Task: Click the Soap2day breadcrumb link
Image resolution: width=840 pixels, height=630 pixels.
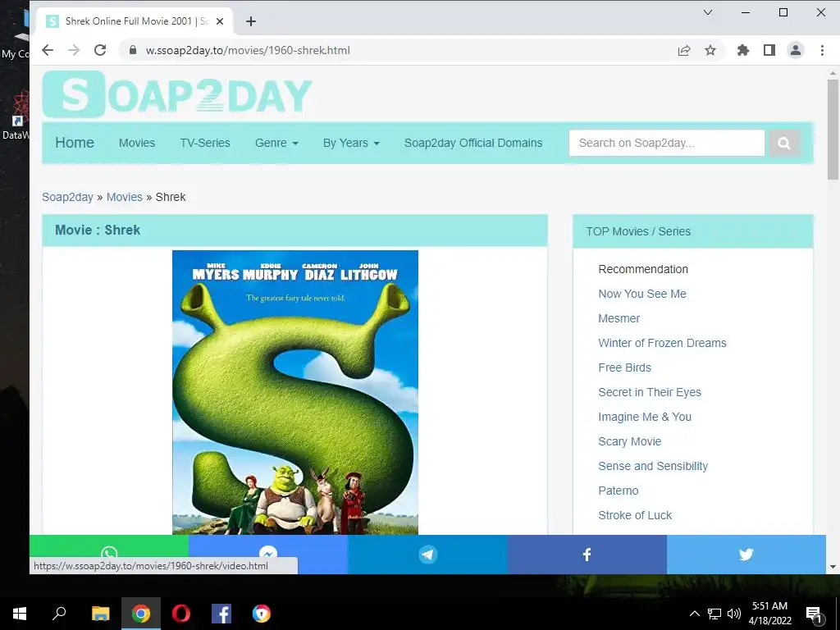Action: [x=67, y=197]
